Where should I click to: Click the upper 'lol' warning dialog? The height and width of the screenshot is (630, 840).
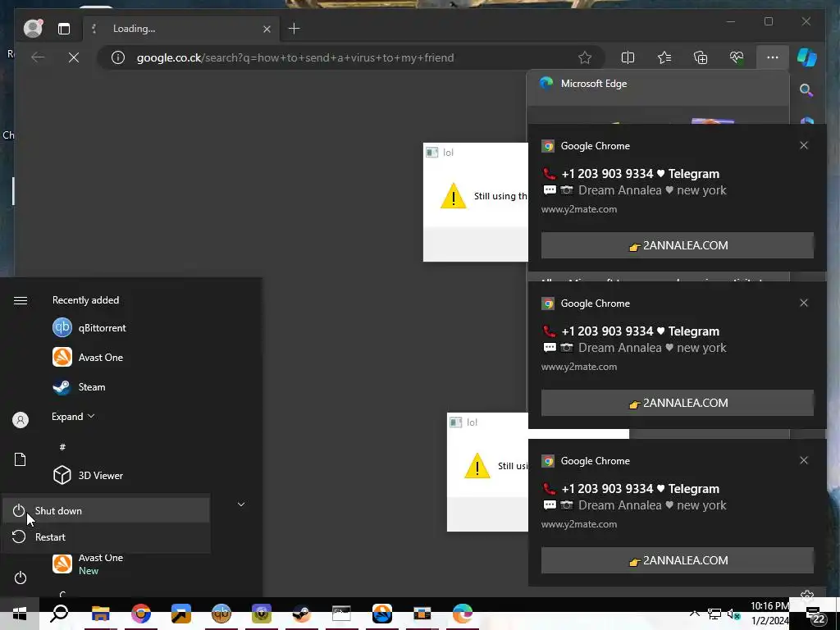coord(476,202)
